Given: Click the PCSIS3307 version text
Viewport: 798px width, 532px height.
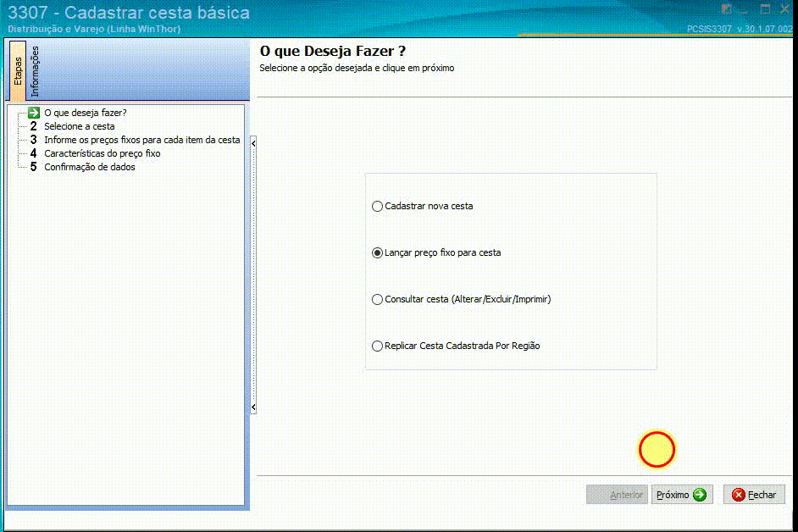Looking at the screenshot, I should tap(740, 29).
